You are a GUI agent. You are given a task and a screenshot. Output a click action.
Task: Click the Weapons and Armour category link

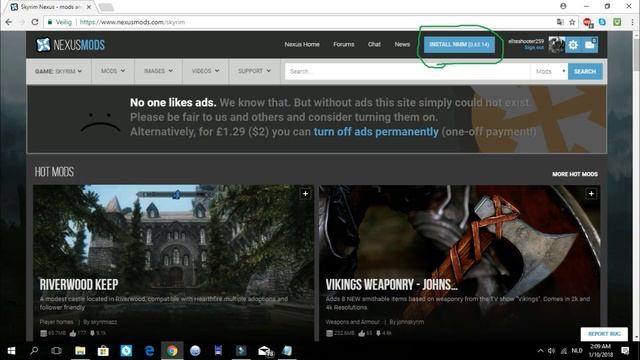[352, 322]
